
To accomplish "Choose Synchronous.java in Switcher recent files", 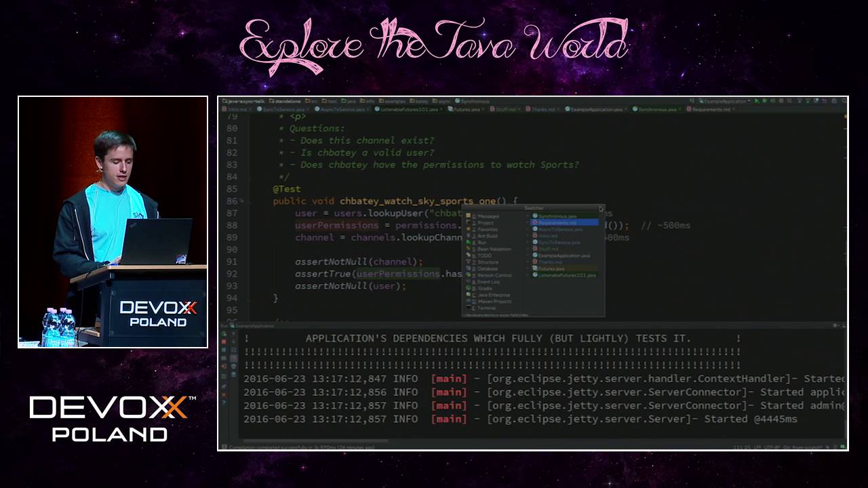I will [x=564, y=216].
